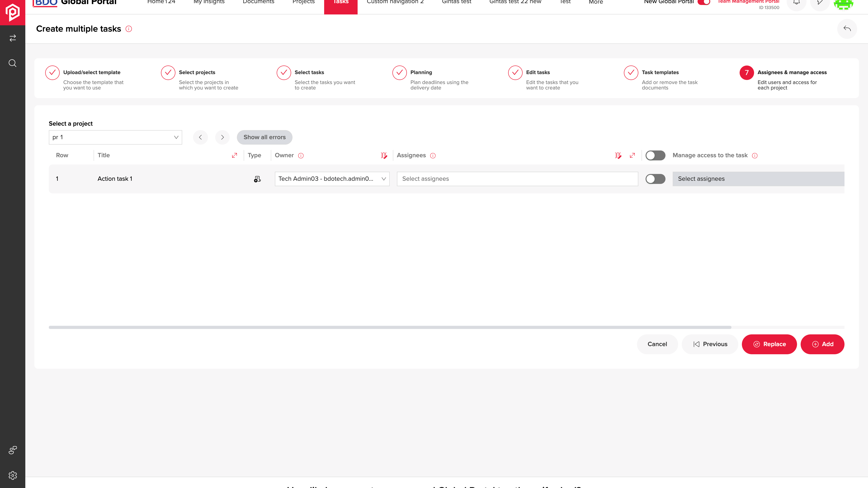Viewport: 868px width, 488px height.
Task: Click the Replace button
Action: click(x=769, y=344)
